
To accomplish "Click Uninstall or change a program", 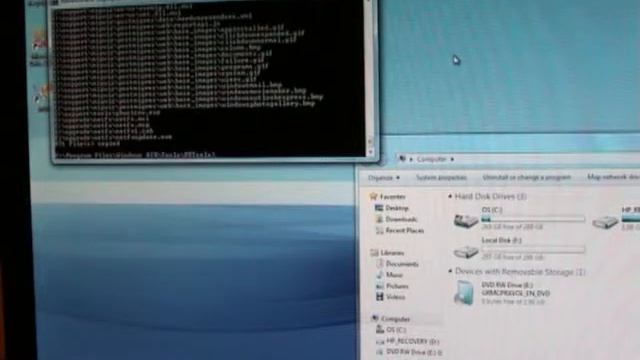I will tap(527, 178).
